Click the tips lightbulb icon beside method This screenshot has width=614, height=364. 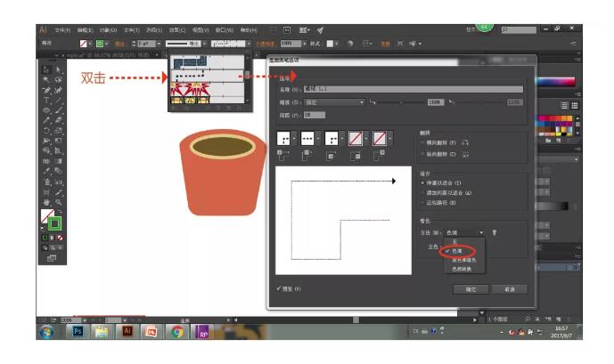click(x=495, y=233)
